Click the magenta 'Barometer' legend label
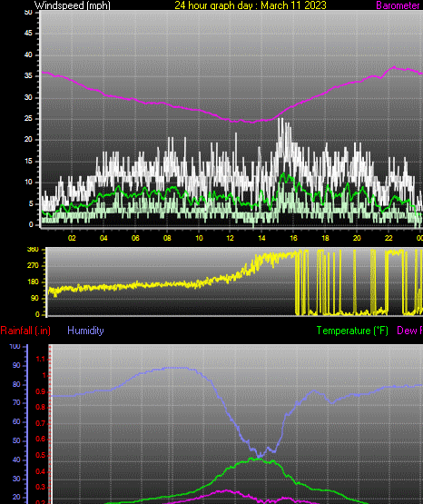This screenshot has height=504, width=423. point(398,5)
